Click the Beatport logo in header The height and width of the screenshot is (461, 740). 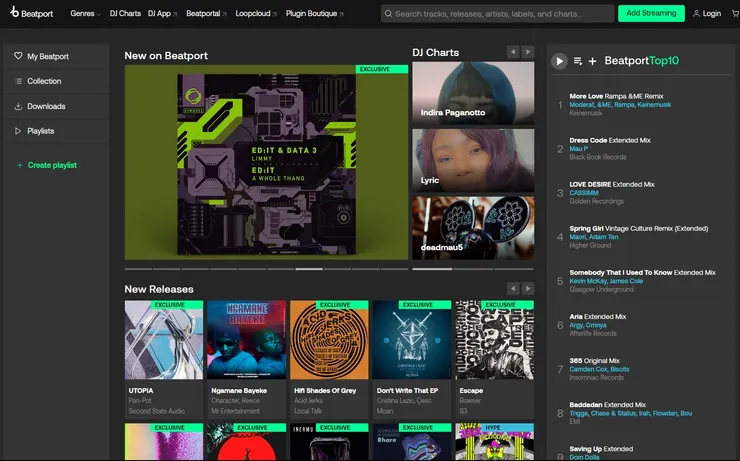32,13
